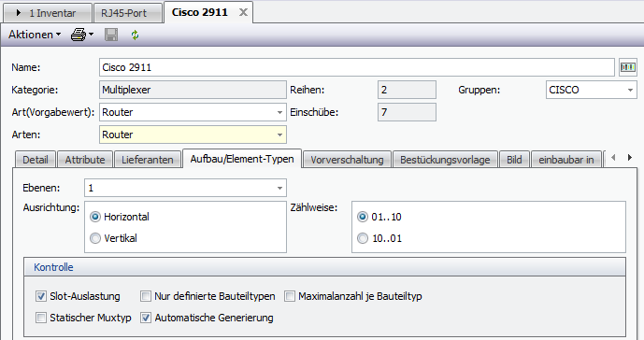644x340 pixels.
Task: Click the green refresh icon
Action: (x=135, y=35)
